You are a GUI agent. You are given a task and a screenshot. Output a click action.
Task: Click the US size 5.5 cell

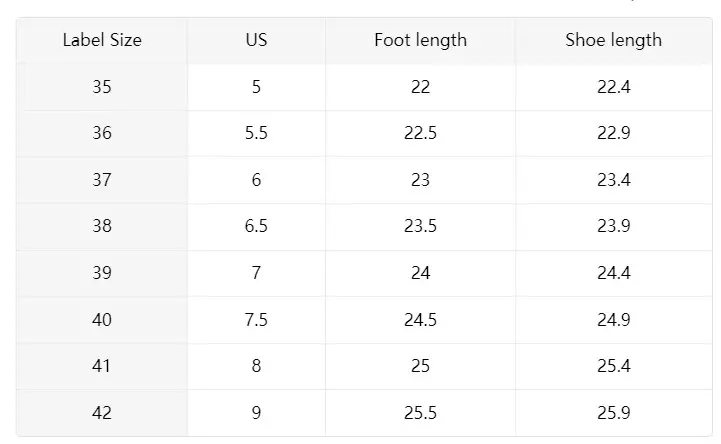256,133
